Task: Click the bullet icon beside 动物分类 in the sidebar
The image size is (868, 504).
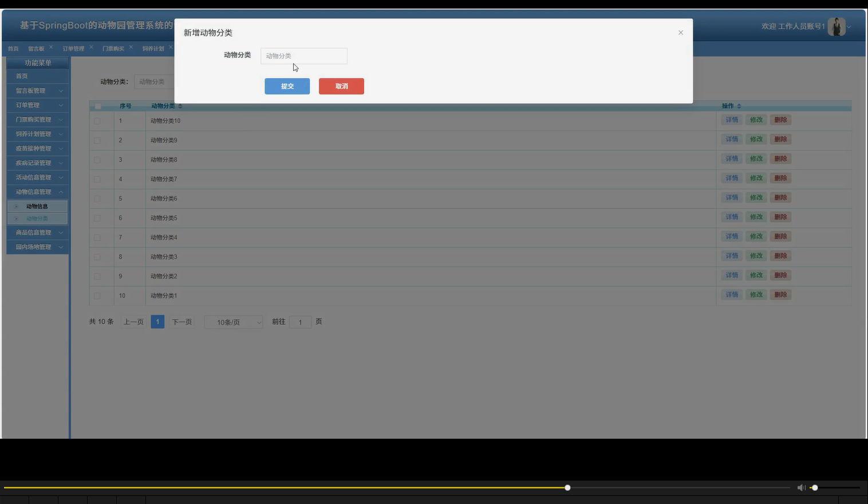Action: (16, 218)
